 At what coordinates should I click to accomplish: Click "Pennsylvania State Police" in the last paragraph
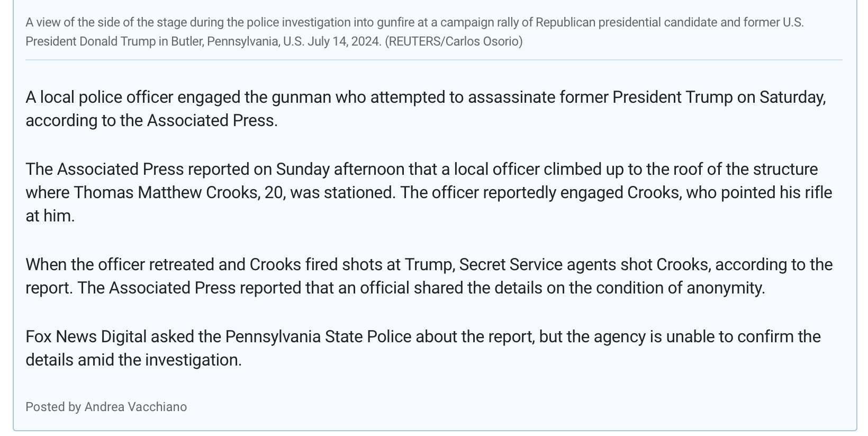(318, 336)
